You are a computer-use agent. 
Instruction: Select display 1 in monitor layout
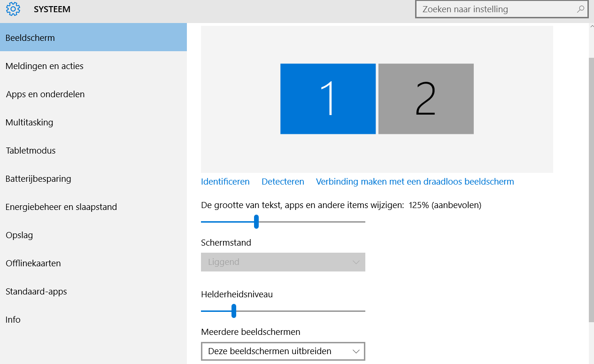point(328,99)
